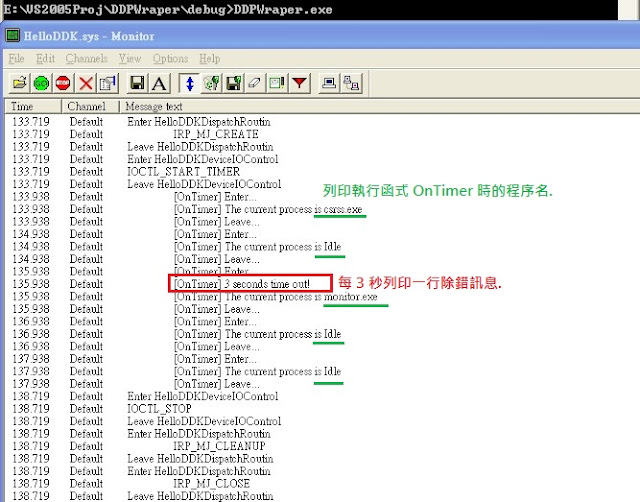640x502 pixels.
Task: Click the window with exclamation mark icon
Action: (x=277, y=83)
